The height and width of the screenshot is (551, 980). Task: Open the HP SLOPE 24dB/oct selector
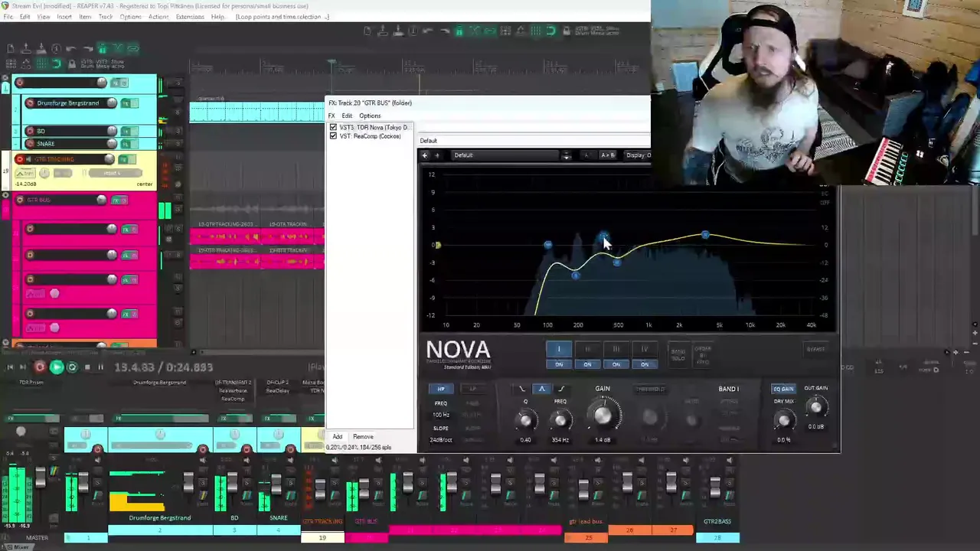[x=441, y=440]
